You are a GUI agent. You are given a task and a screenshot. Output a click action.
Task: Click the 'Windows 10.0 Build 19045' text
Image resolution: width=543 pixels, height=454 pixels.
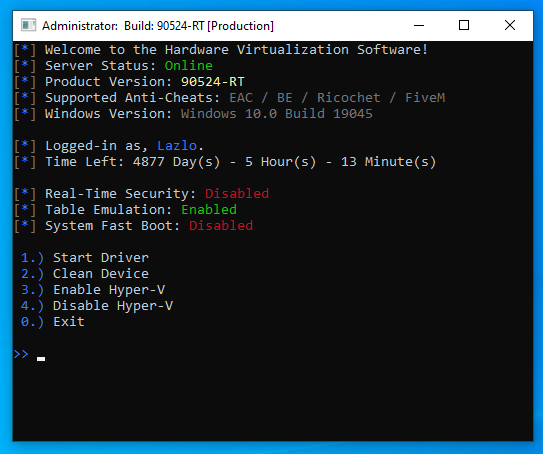point(277,114)
